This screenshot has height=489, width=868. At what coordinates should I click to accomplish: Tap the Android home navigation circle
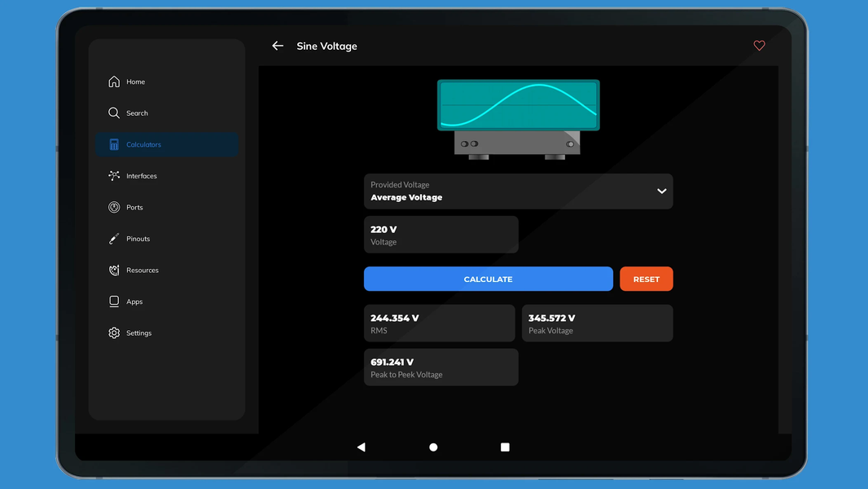[x=432, y=447]
